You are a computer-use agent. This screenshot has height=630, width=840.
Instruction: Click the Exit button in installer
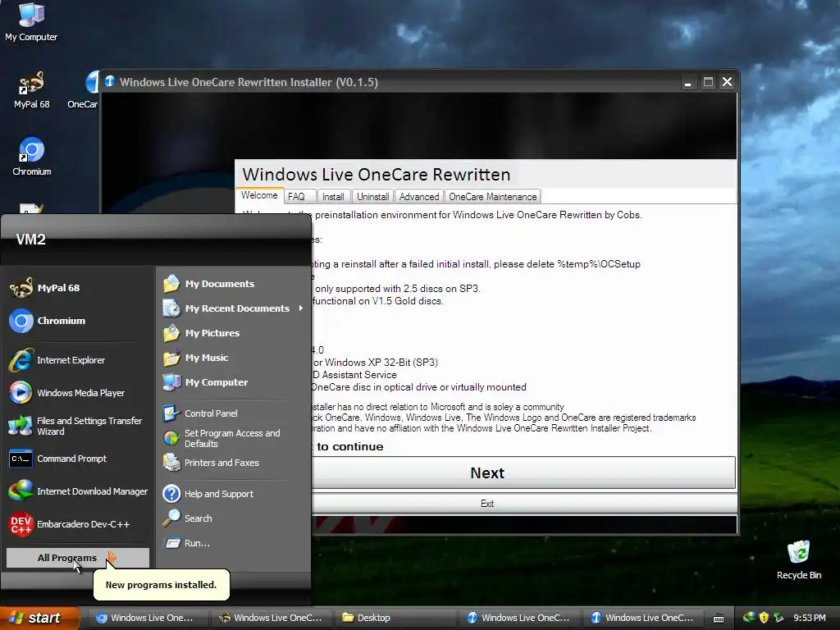523,504
